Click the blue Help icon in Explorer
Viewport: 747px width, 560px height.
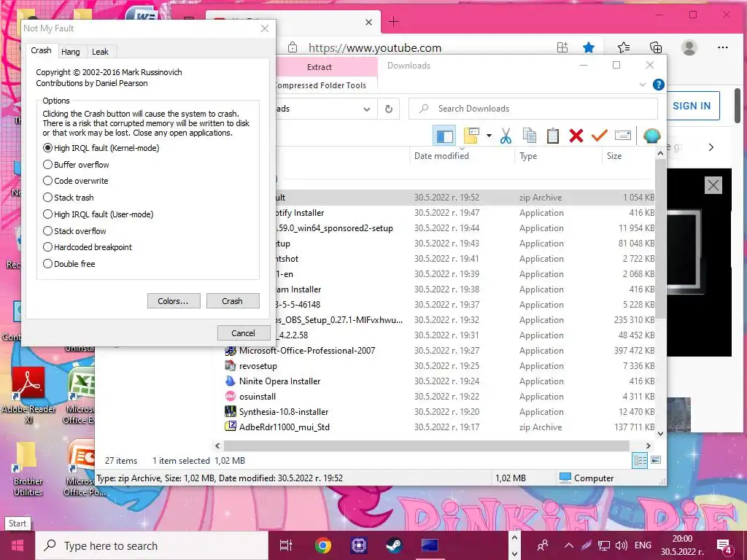(659, 85)
